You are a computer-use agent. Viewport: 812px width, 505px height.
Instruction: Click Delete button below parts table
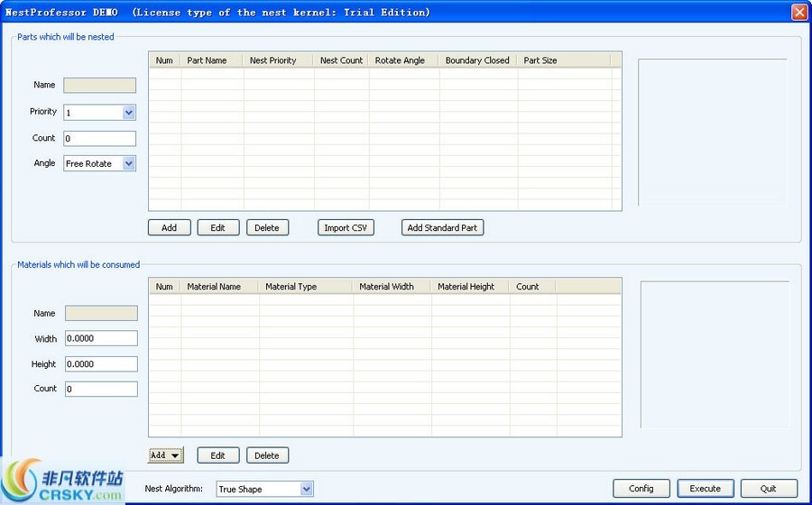(x=267, y=227)
